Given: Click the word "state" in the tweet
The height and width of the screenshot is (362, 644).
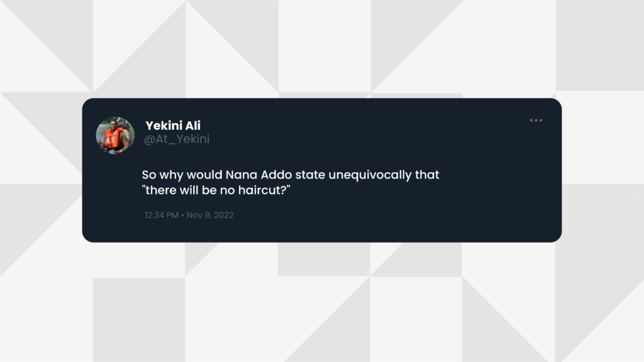Looking at the screenshot, I should coord(310,175).
